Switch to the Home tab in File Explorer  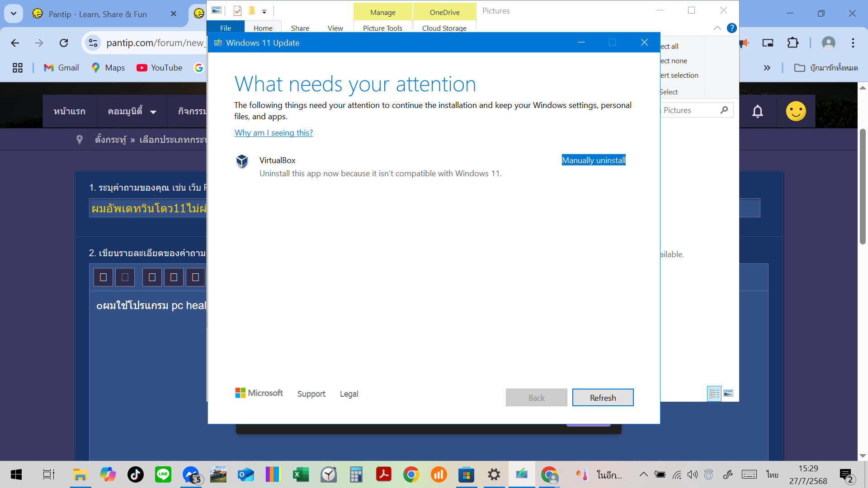[x=263, y=28]
